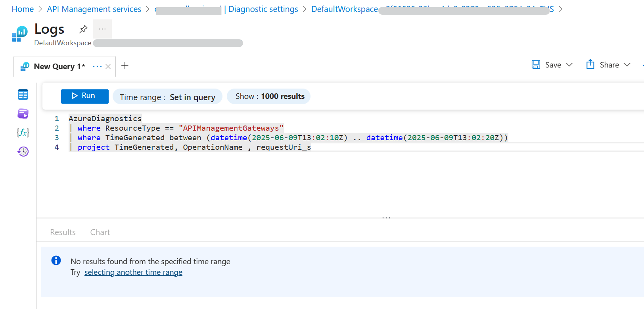
Task: Open the Time range Set in query selector
Action: tap(167, 97)
